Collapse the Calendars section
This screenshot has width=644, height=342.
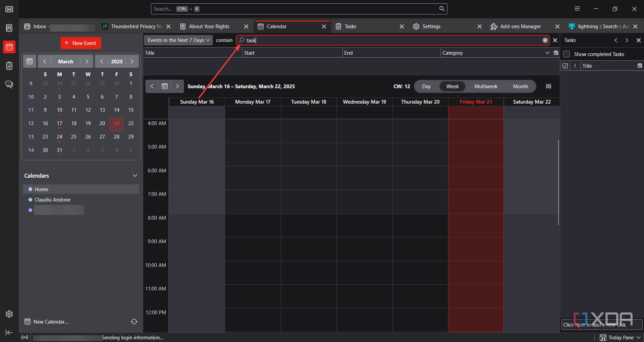pos(135,176)
